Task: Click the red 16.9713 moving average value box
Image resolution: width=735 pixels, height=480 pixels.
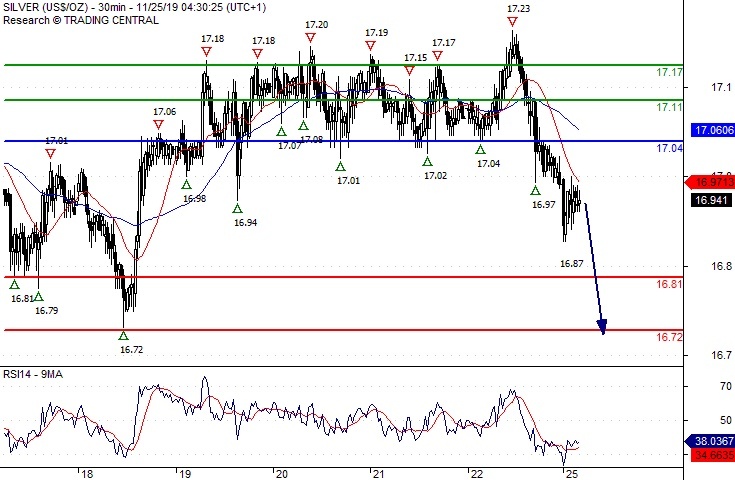Action: pos(710,182)
